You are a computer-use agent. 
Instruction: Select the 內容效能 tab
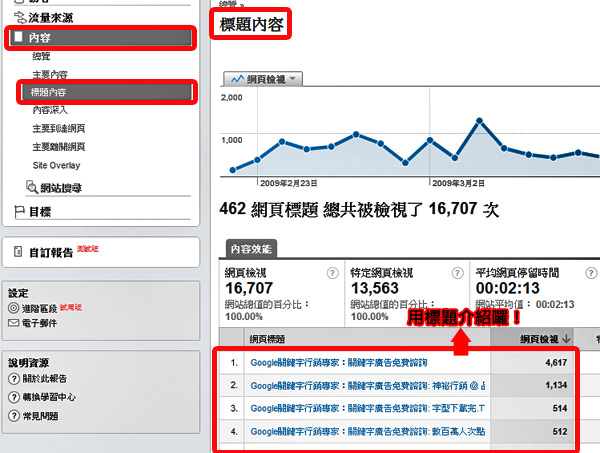(251, 249)
